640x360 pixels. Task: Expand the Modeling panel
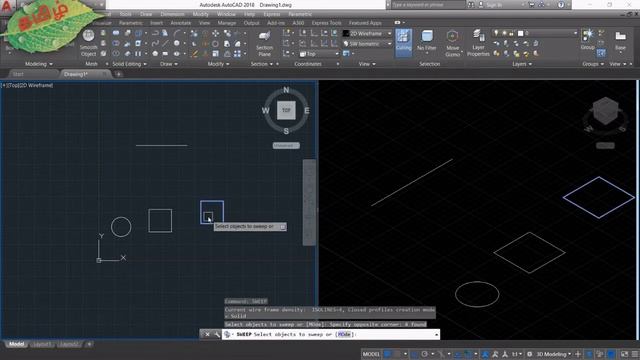(x=39, y=64)
